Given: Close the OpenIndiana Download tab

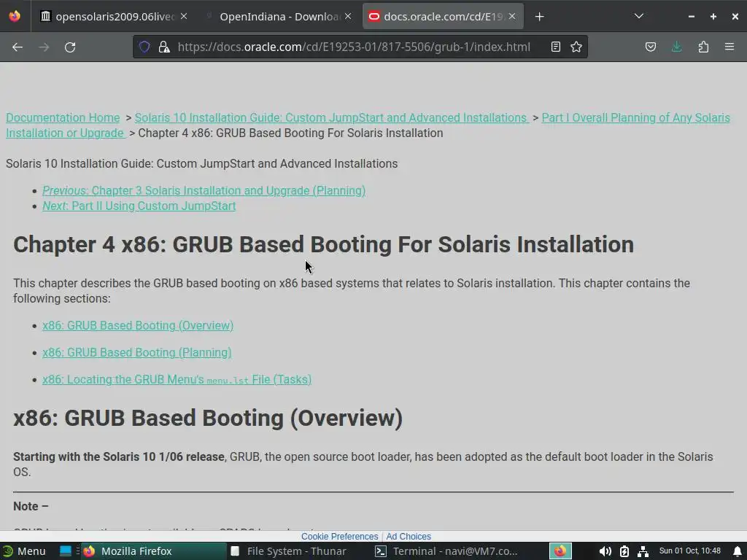Looking at the screenshot, I should (x=348, y=16).
